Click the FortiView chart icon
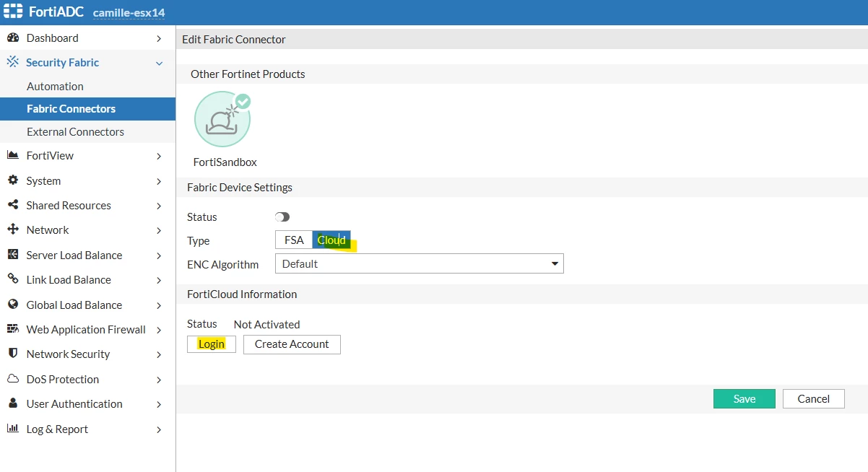 tap(13, 155)
